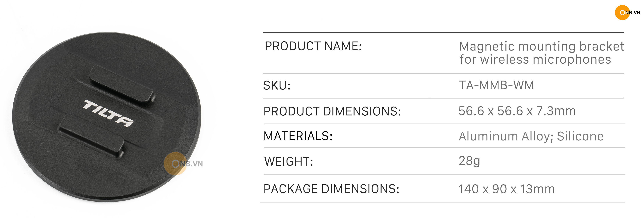
Task: Select the value 56.6 x 56.6 x 7.3mm
Action: (517, 111)
